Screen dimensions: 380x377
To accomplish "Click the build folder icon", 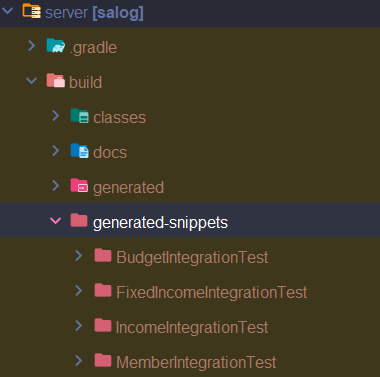I will pos(56,81).
